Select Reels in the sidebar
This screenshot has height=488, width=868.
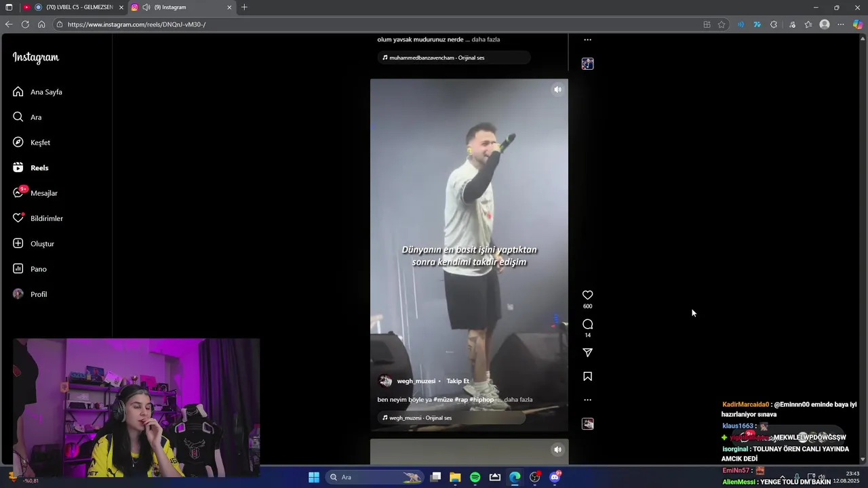pos(31,168)
